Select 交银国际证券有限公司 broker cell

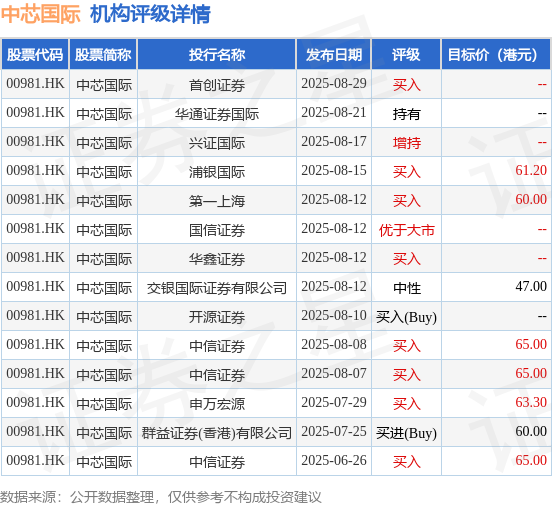[217, 288]
